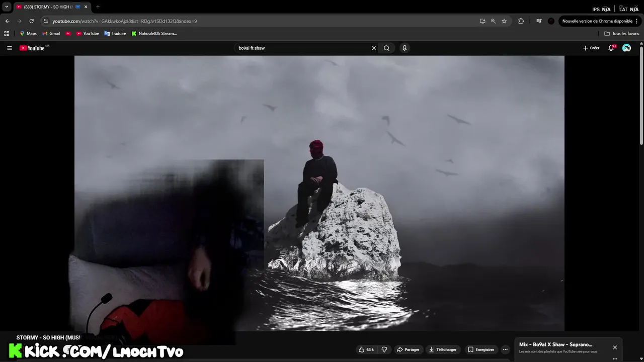This screenshot has height=362, width=644.
Task: Open the Chrome three-dot menu
Action: 637,21
